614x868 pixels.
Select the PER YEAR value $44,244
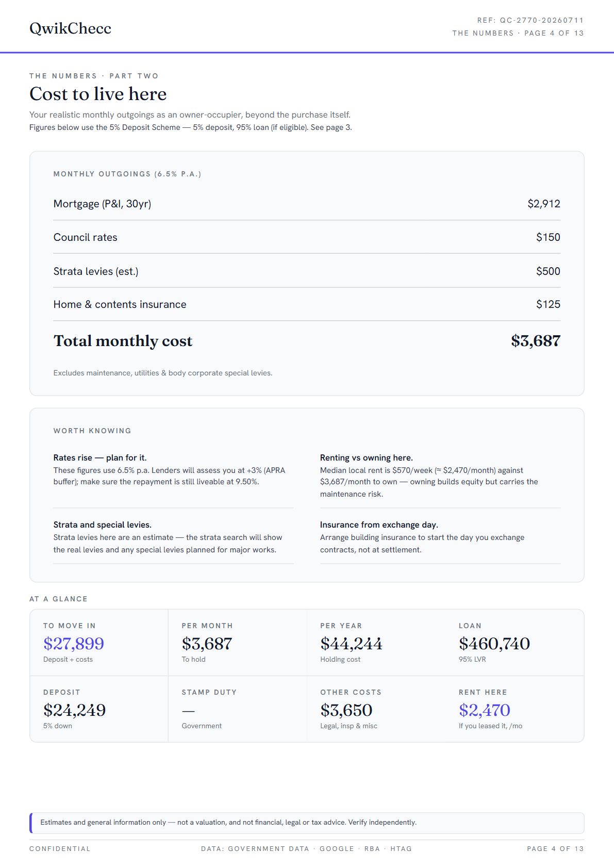[351, 644]
